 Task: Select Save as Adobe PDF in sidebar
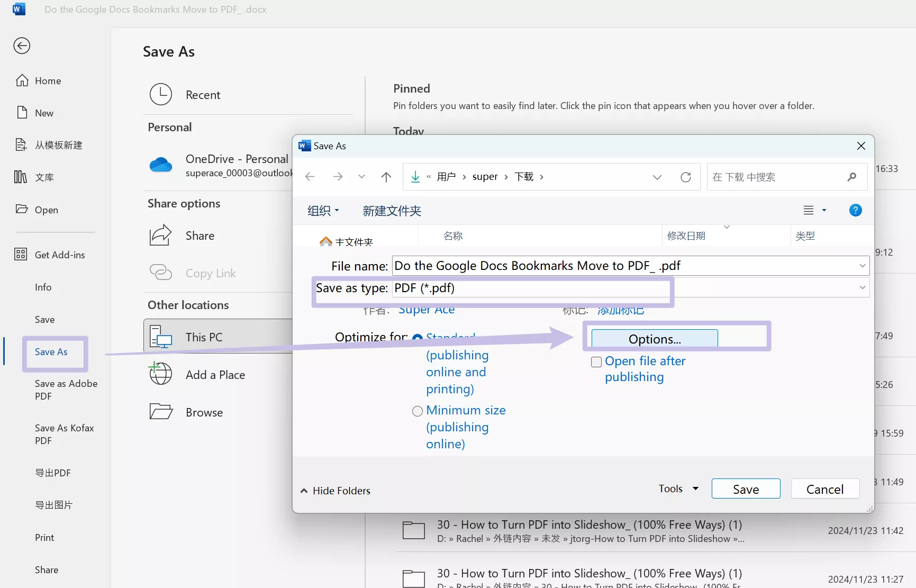(66, 390)
